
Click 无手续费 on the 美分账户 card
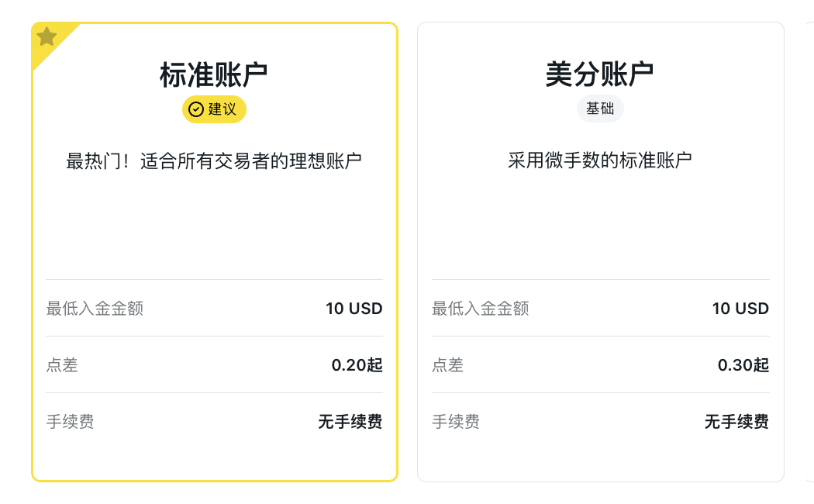(736, 422)
